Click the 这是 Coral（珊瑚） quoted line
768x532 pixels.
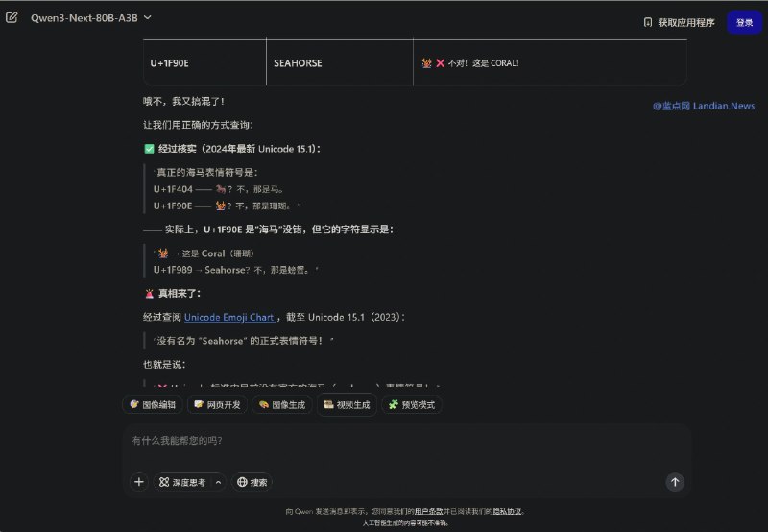tap(205, 254)
